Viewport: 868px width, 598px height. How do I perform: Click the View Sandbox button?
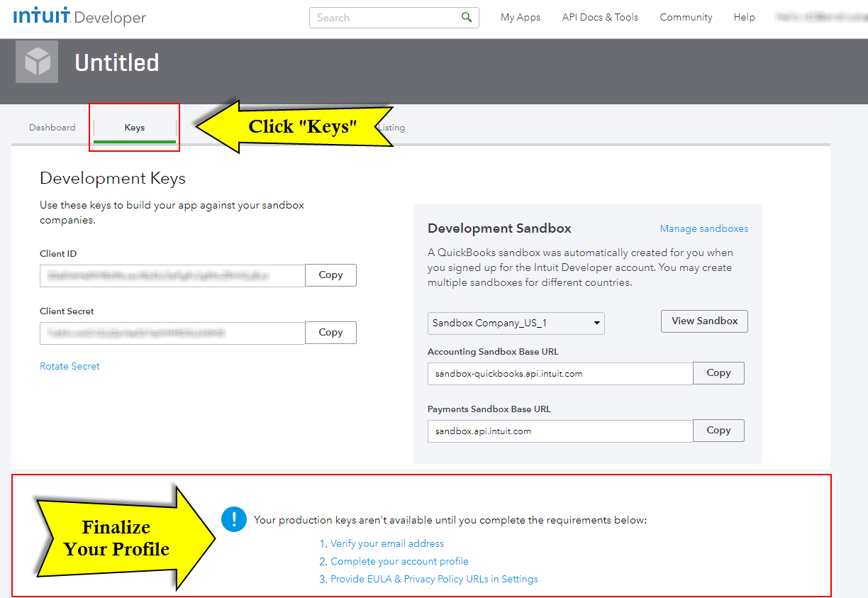703,321
